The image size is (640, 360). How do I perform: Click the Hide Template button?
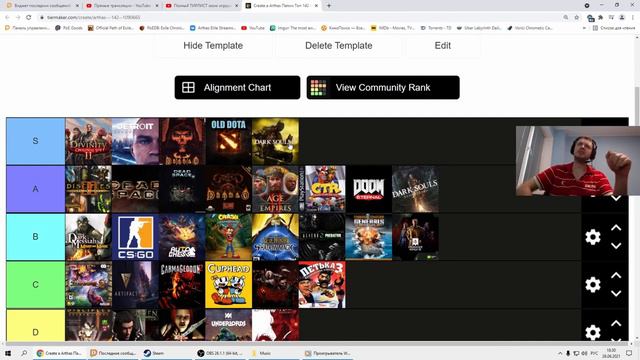[213, 46]
